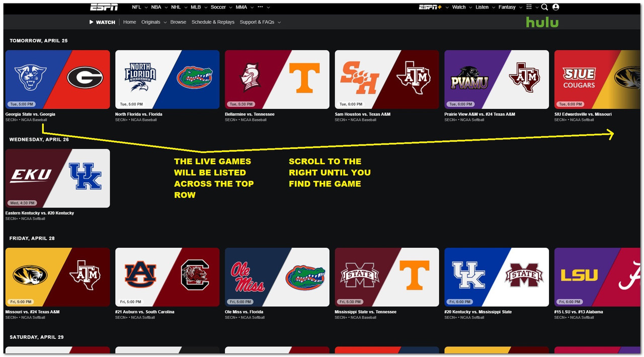
Task: Click the WATCH play icon logo
Action: pyautogui.click(x=103, y=22)
